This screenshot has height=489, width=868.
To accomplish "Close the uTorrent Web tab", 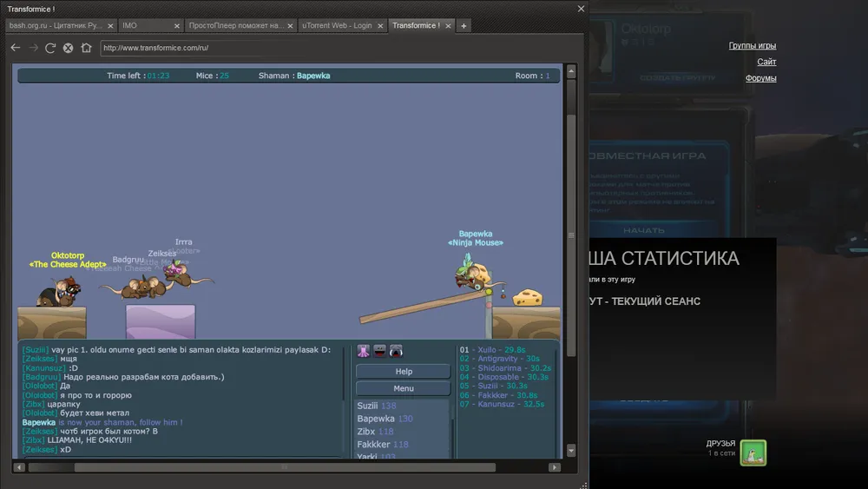I will click(380, 25).
